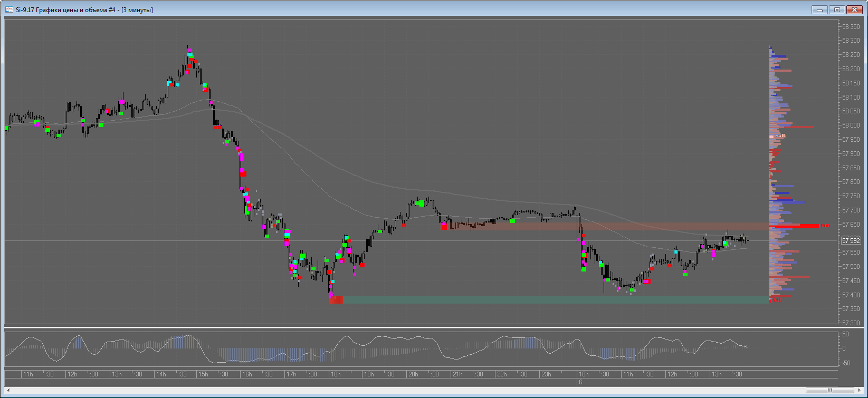Viewport: 868px width, 398px height.
Task: Click the 57 650 price axis label
Action: click(852, 224)
